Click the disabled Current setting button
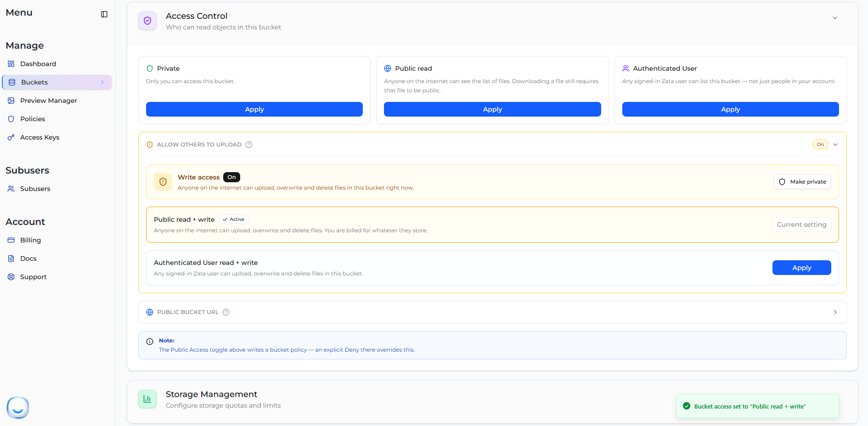 click(x=802, y=224)
